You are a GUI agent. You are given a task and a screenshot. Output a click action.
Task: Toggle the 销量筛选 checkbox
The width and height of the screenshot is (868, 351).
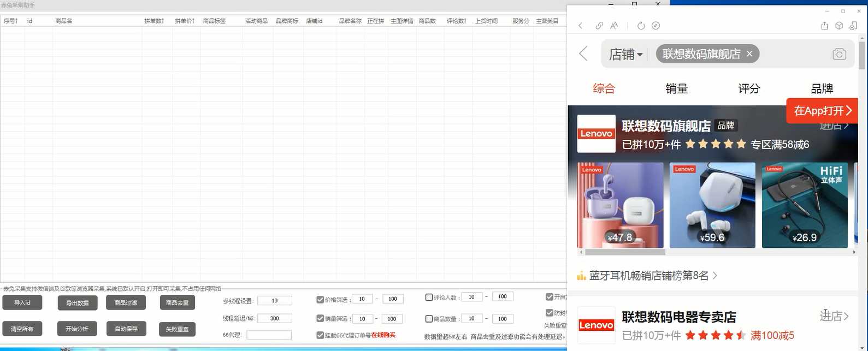click(x=320, y=318)
